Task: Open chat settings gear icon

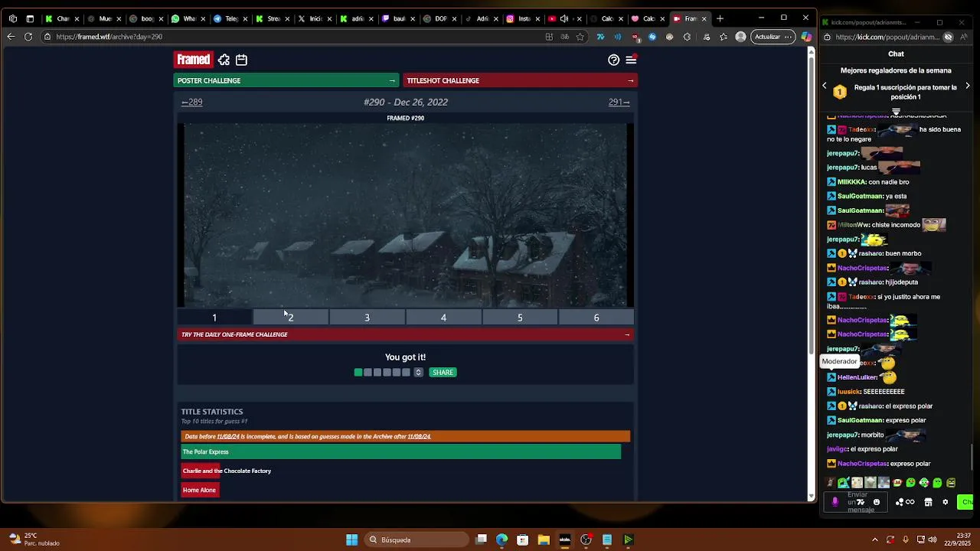Action: pyautogui.click(x=946, y=502)
